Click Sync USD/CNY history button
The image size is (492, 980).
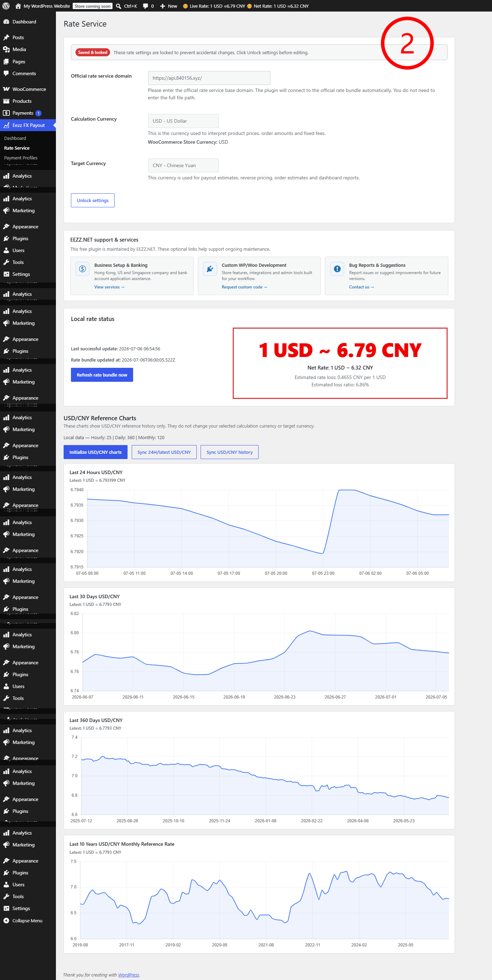(229, 452)
